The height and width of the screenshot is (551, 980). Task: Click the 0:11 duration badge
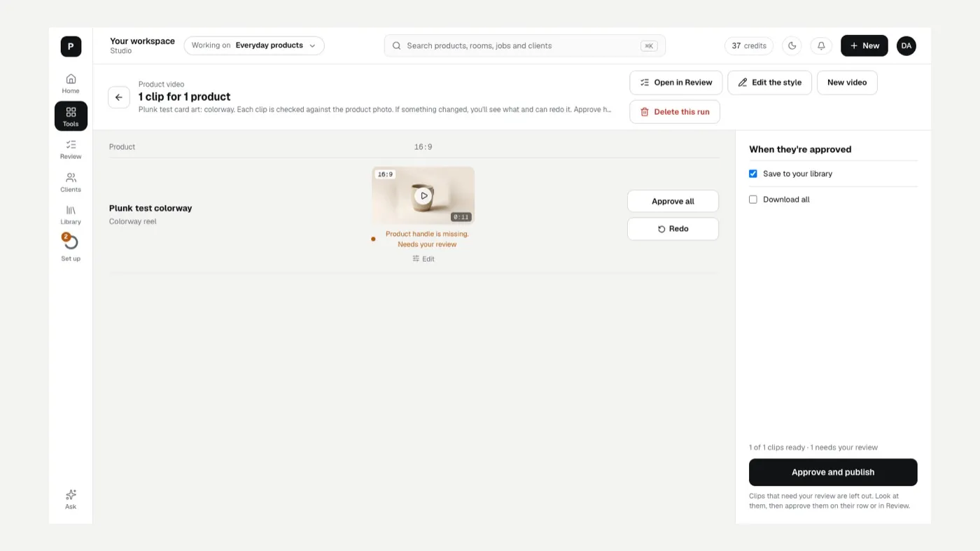pos(461,217)
